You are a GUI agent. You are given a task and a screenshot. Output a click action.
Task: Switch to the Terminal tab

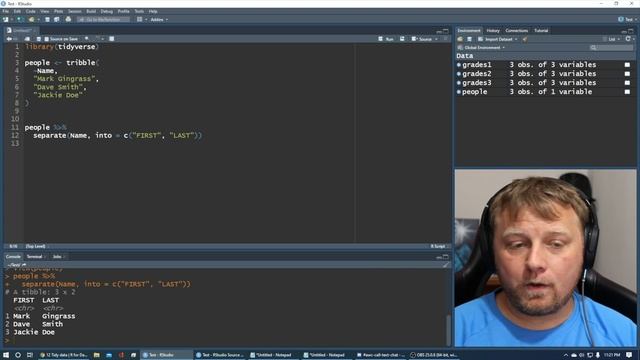(x=35, y=257)
